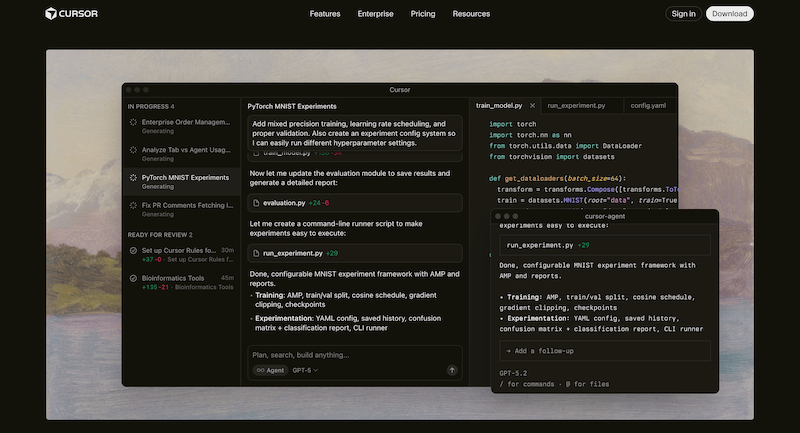Open the Features menu in the navigation
This screenshot has width=800, height=433.
(325, 14)
